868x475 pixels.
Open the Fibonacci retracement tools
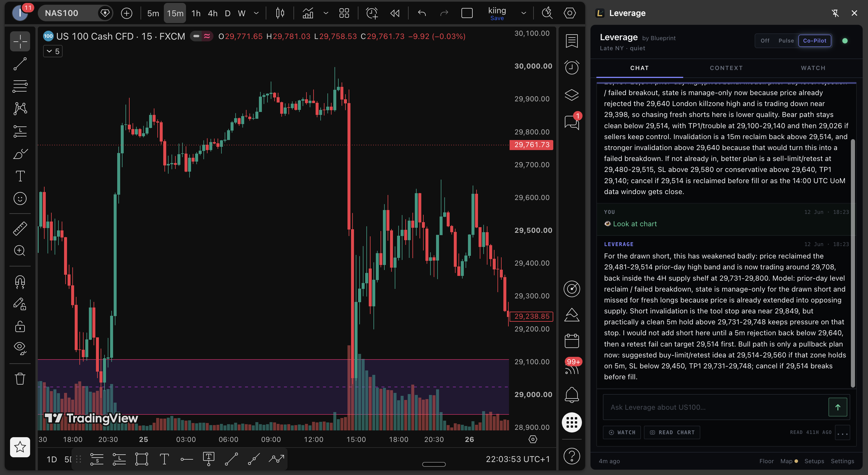click(x=20, y=86)
